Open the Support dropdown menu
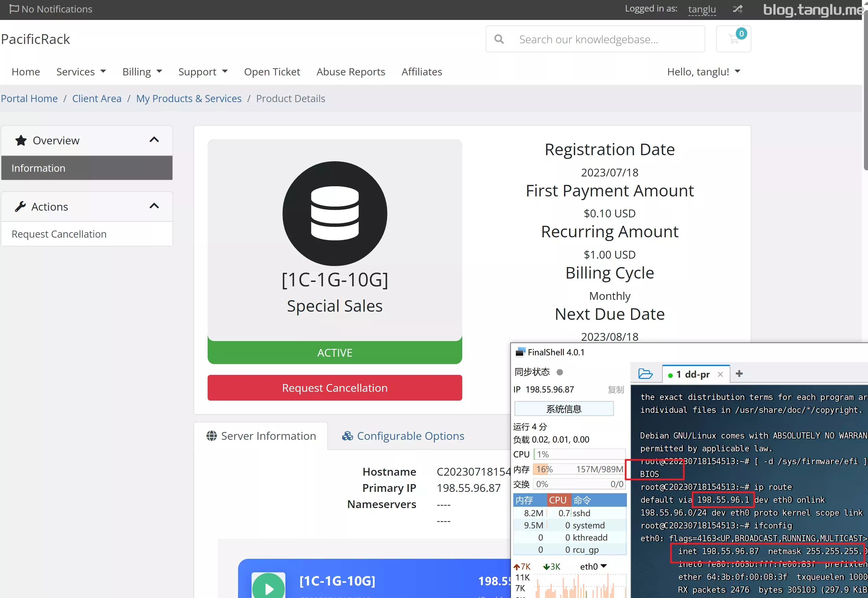 click(x=203, y=72)
